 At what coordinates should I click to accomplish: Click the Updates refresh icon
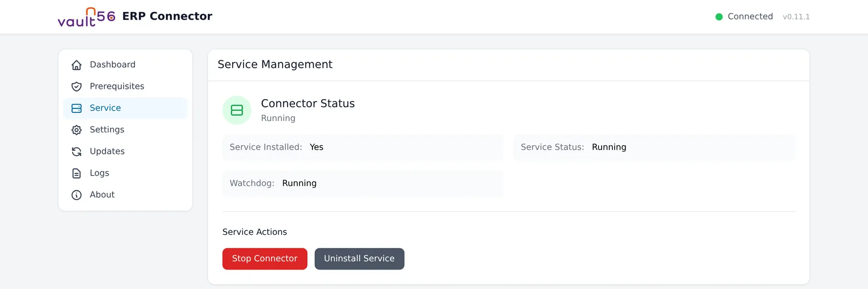pos(76,152)
